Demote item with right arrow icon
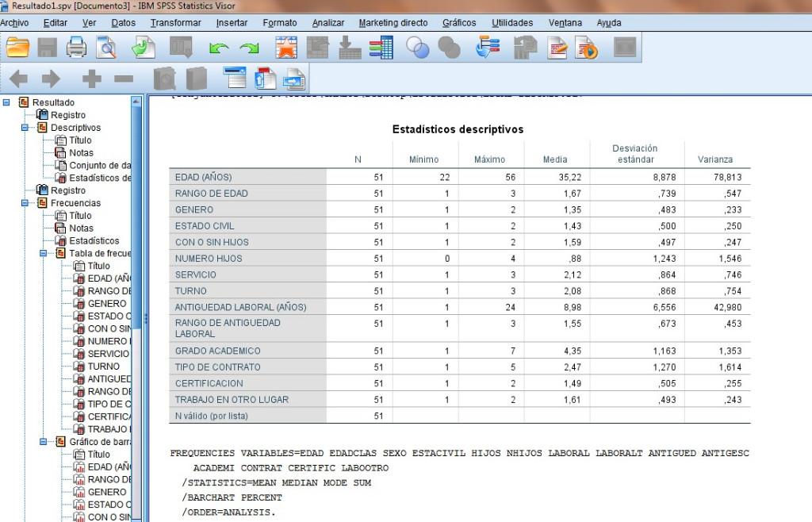Viewport: 812px width, 522px height. [51, 79]
